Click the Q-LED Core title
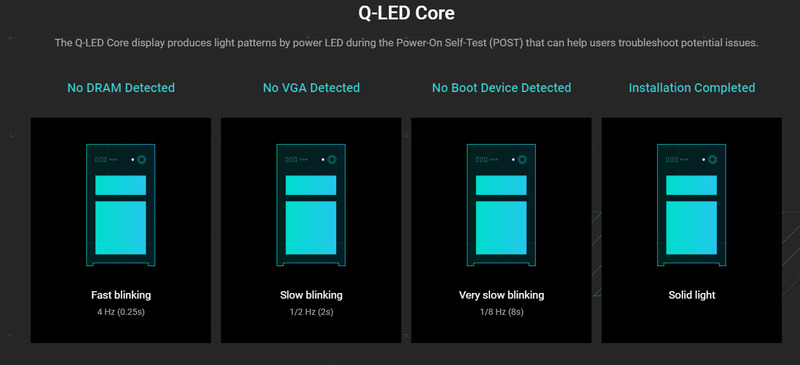This screenshot has width=800, height=365. 406,13
